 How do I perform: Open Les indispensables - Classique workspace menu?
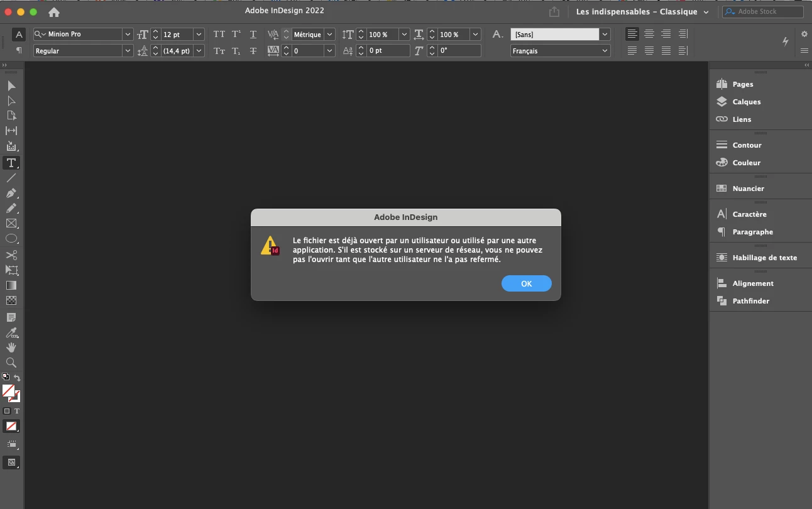click(x=642, y=12)
